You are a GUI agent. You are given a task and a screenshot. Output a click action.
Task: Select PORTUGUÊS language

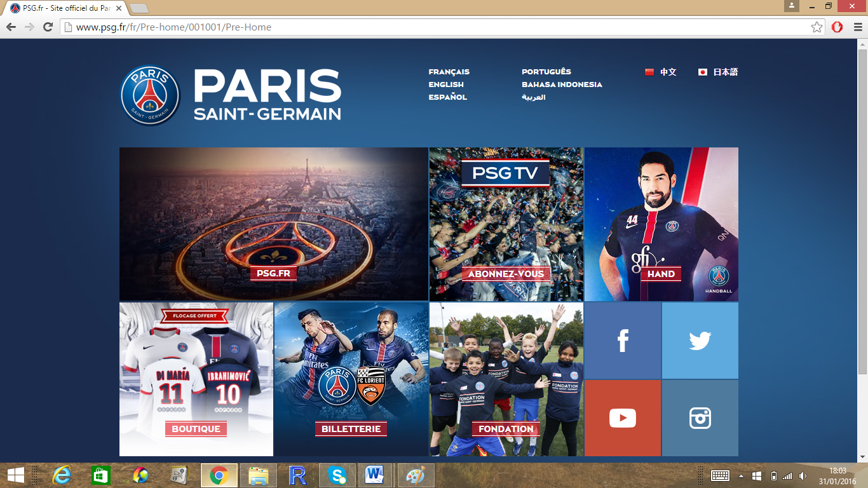tap(546, 72)
